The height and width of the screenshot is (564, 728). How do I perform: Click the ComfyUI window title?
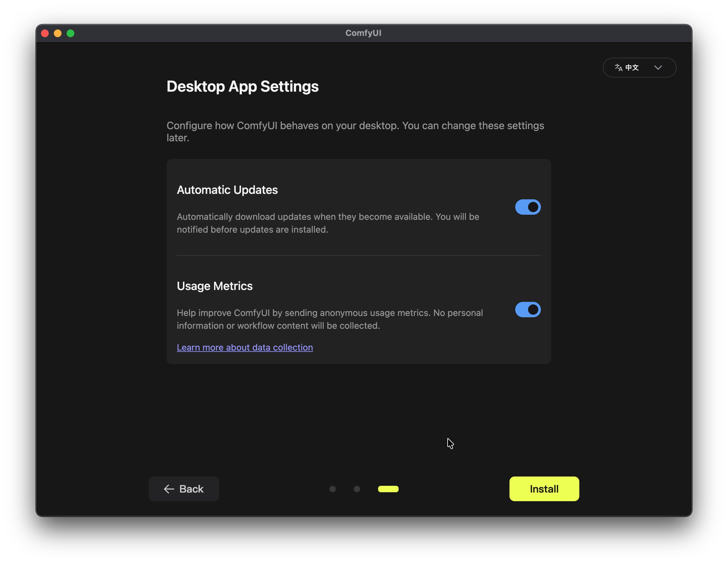363,33
